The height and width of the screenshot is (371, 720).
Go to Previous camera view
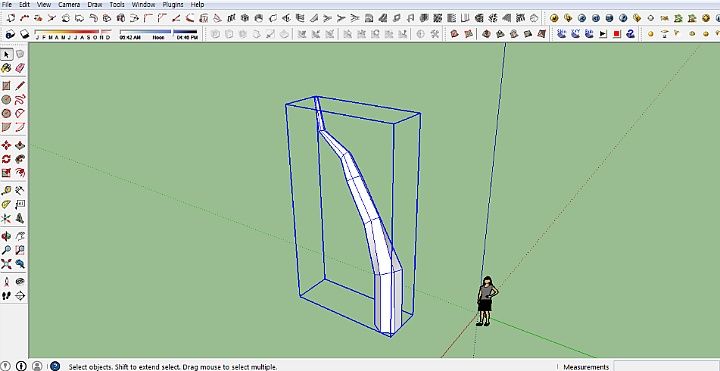pos(20,264)
